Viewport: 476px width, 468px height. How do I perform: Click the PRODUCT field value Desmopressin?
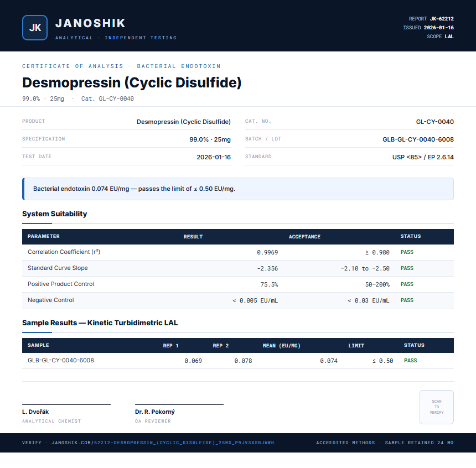point(183,122)
